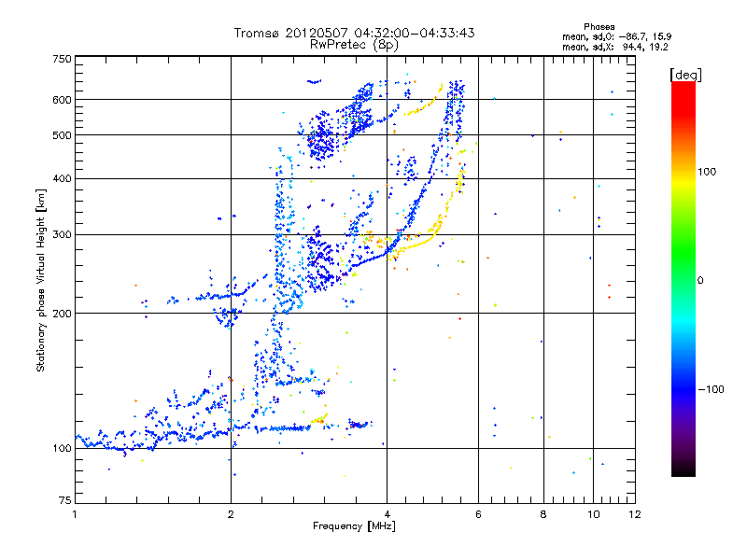The image size is (747, 560).
Task: Click the x-axis tick label '8'
Action: tap(543, 514)
